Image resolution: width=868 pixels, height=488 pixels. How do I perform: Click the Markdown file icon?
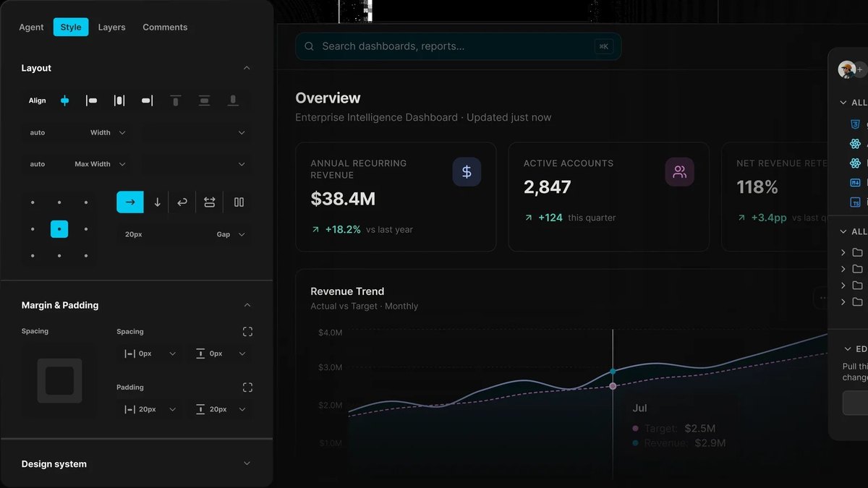[855, 183]
